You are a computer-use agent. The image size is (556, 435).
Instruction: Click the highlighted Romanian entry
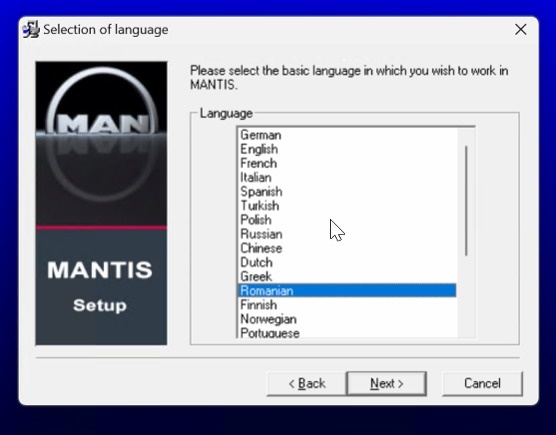[346, 291]
